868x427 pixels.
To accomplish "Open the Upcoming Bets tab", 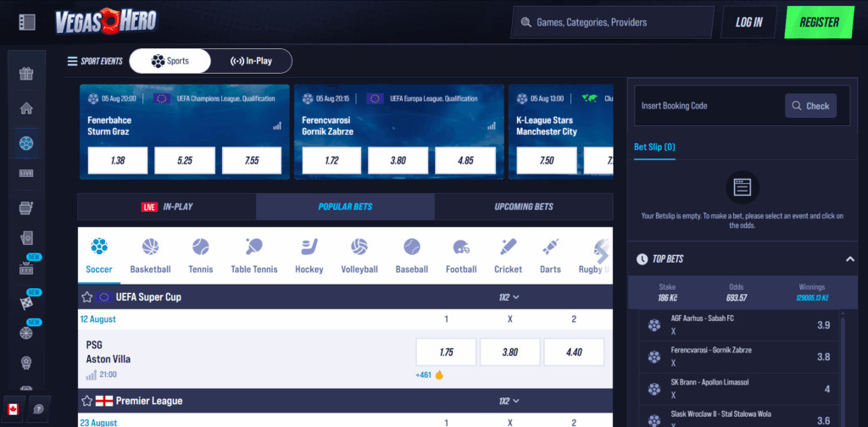I will tap(524, 207).
